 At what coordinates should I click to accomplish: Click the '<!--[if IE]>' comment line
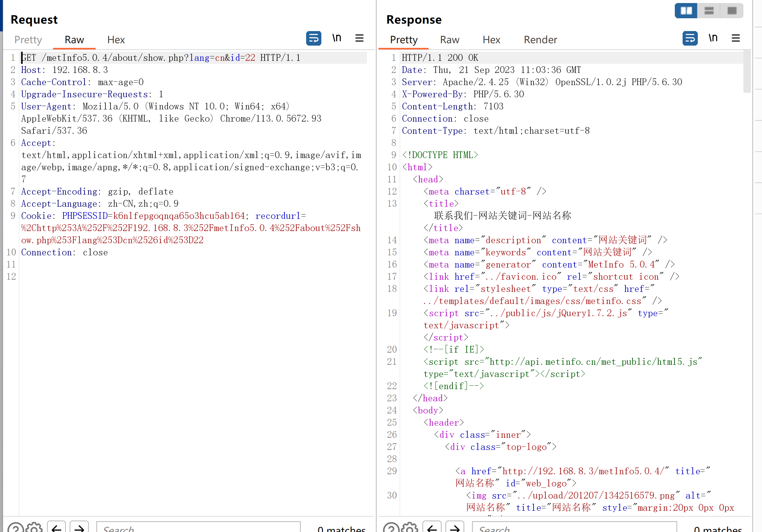point(454,350)
